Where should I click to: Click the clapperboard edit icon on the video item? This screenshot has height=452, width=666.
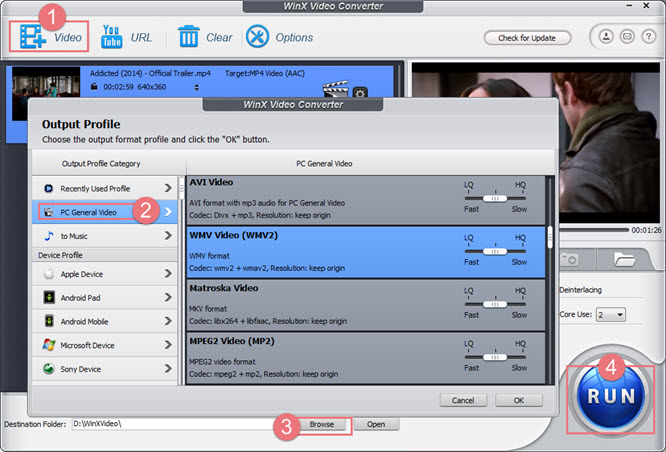(335, 89)
